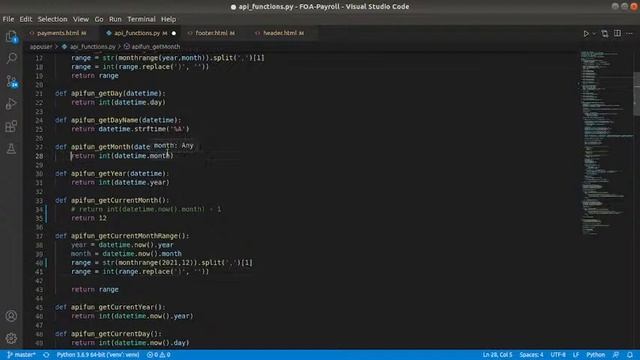Click api_functions.py breadcrumb segment
This screenshot has height=360, width=640.
93,47
